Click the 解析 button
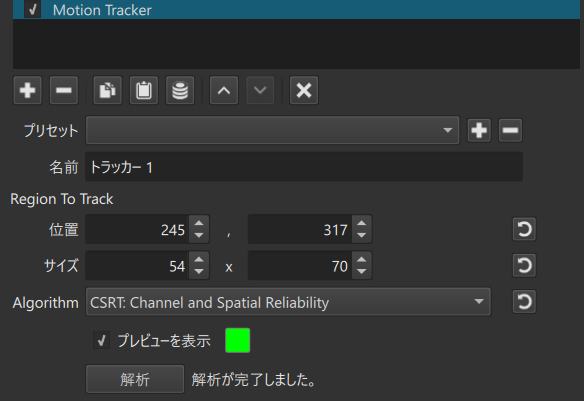Image resolution: width=584 pixels, height=401 pixels. point(135,379)
